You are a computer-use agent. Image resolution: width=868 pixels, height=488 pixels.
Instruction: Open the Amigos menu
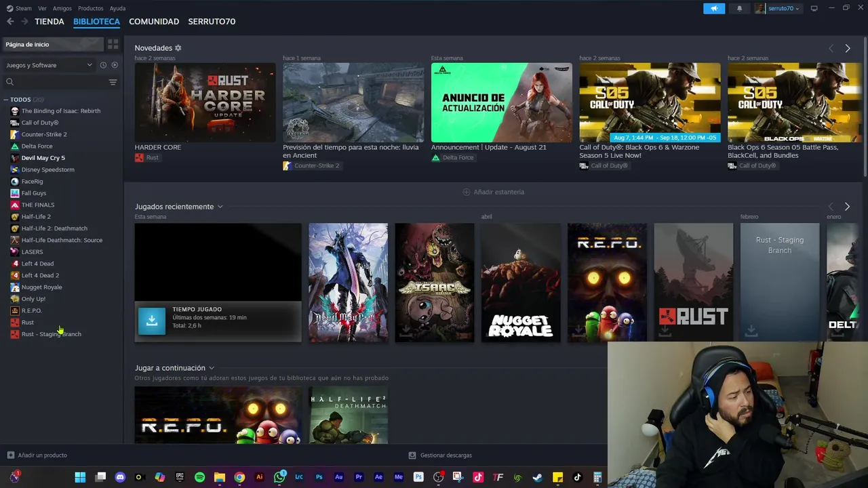tap(62, 8)
